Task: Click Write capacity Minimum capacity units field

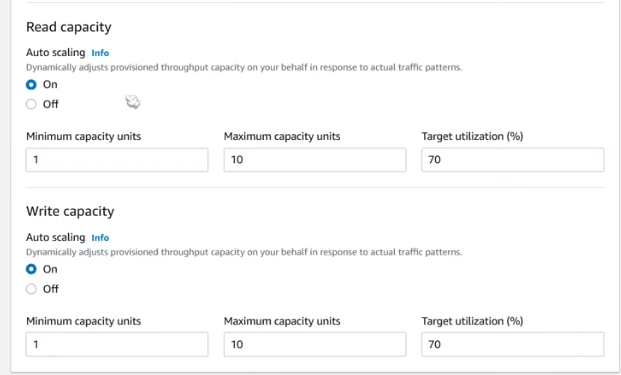Action: tap(117, 344)
